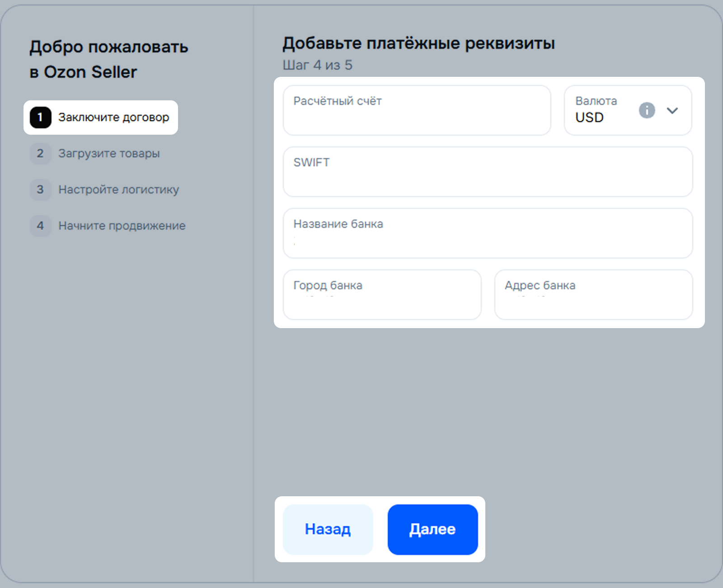The image size is (723, 588).
Task: Activate the Город банка input
Action: pyautogui.click(x=382, y=295)
